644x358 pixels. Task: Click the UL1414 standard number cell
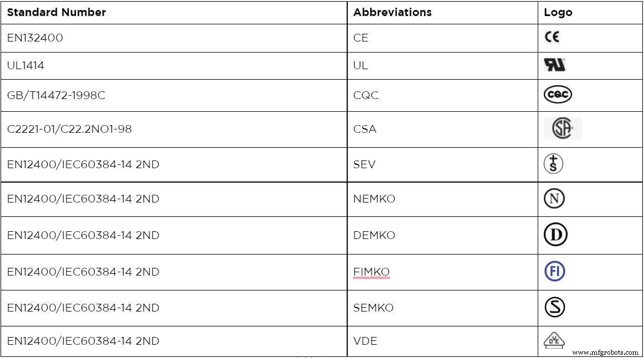click(25, 66)
